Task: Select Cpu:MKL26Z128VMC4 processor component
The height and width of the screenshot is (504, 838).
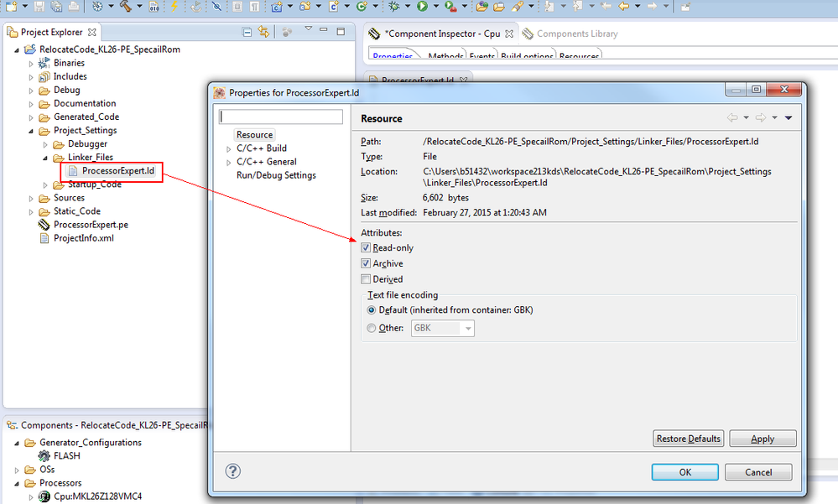Action: [x=97, y=496]
